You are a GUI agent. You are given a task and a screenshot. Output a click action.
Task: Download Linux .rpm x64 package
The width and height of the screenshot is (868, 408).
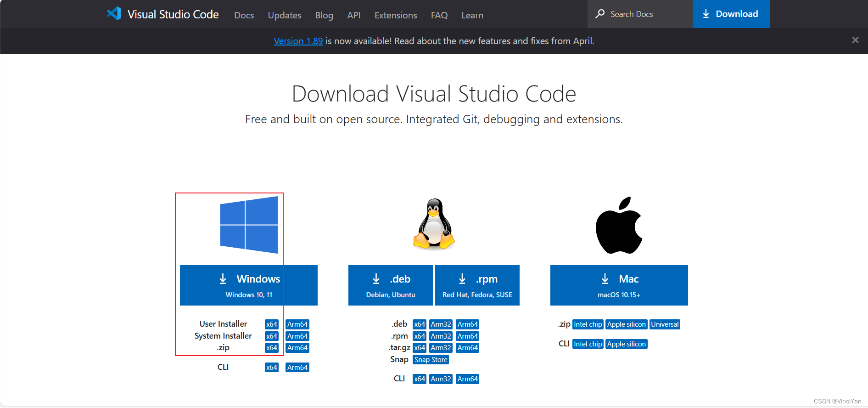(420, 336)
